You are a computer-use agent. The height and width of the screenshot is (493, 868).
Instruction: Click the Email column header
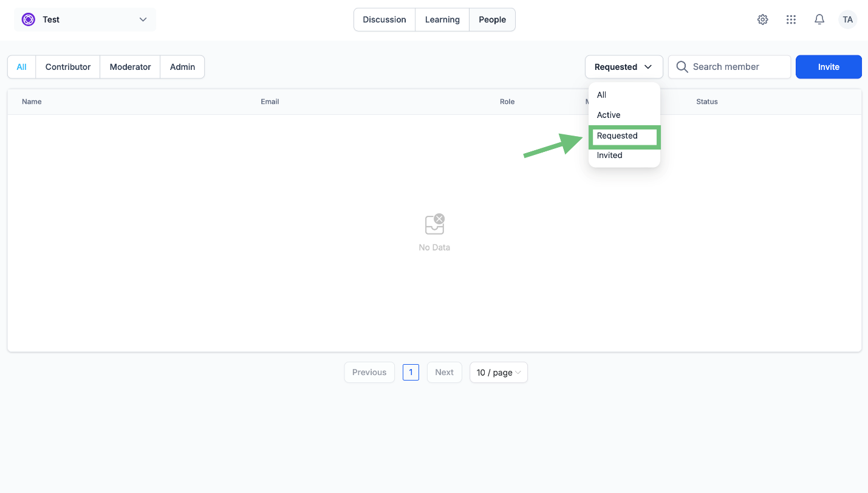[270, 102]
